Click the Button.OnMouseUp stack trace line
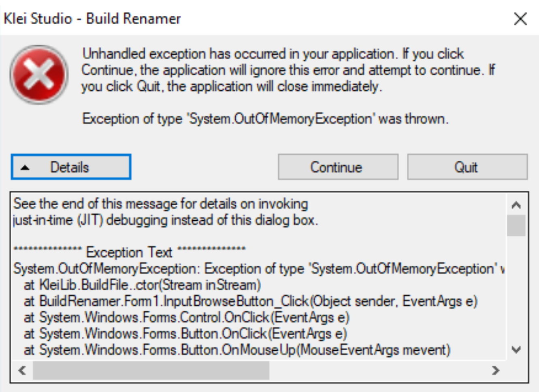Image resolution: width=539 pixels, height=392 pixels. click(x=237, y=350)
